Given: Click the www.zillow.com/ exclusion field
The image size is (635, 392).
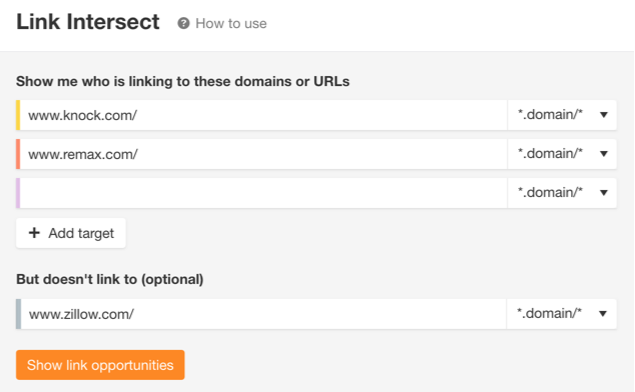Looking at the screenshot, I should coord(263,314).
